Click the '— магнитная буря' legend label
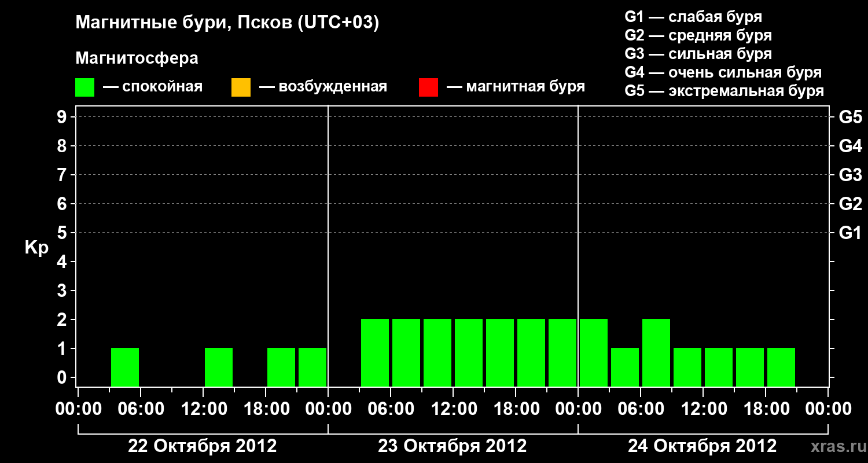868x463 pixels. click(x=516, y=87)
